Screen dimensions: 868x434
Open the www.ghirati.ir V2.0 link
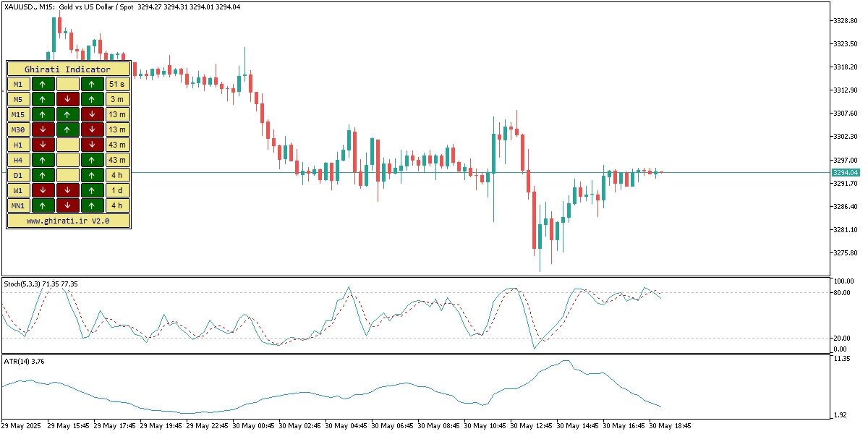(68, 221)
